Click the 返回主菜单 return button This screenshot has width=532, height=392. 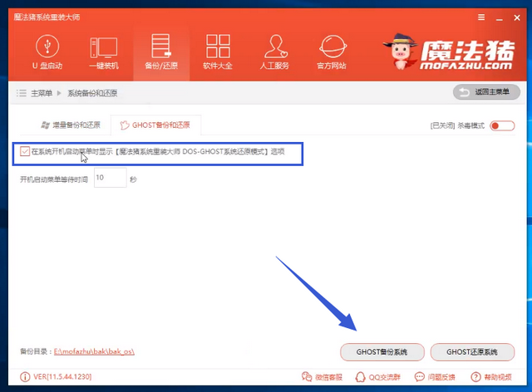[x=485, y=92]
